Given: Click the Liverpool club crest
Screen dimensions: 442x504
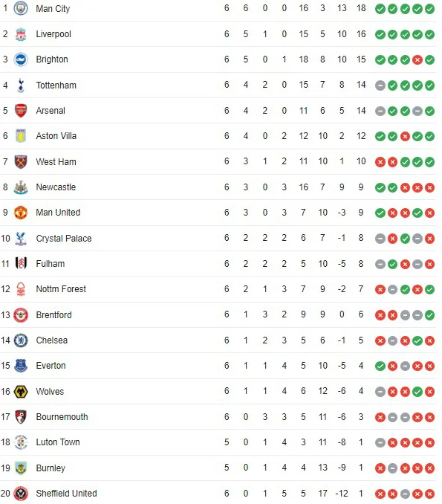Looking at the screenshot, I should [x=21, y=34].
